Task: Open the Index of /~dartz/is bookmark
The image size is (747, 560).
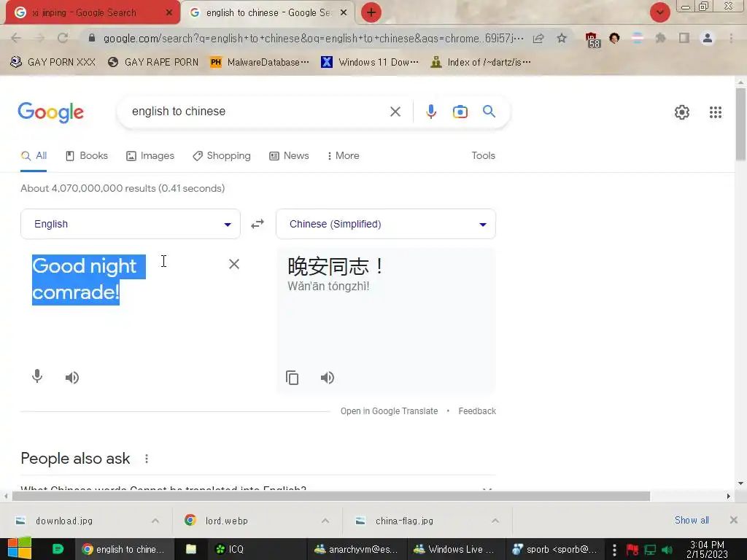Action: click(480, 62)
